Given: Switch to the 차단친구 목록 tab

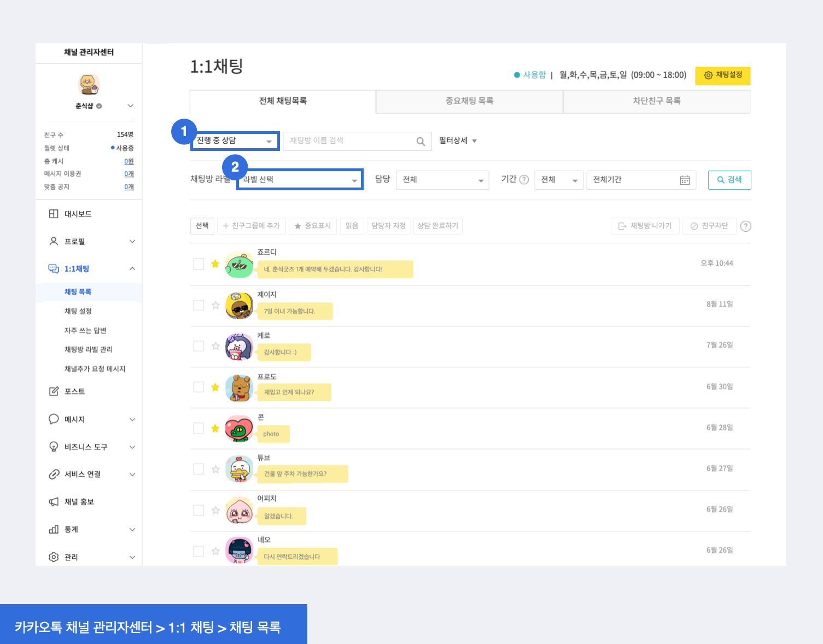Looking at the screenshot, I should coord(656,101).
